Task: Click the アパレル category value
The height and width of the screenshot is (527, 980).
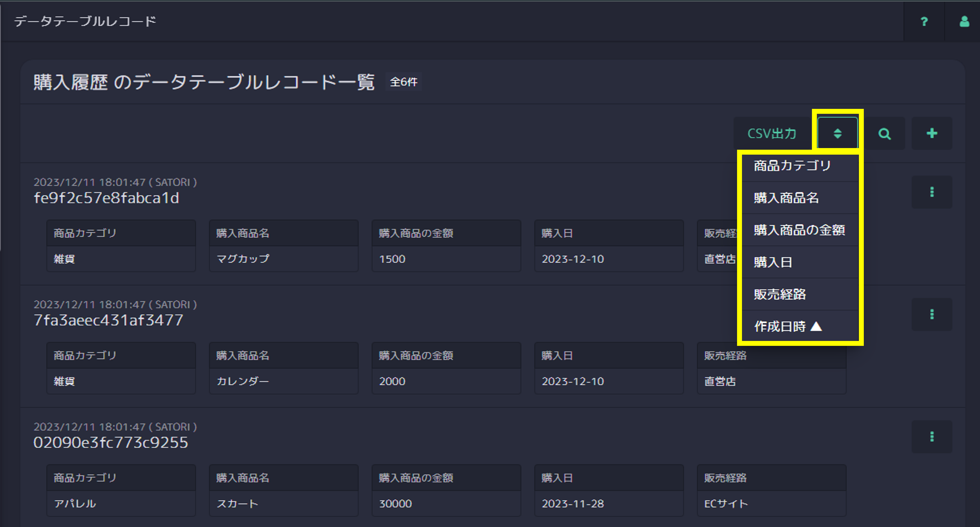Action: 75,504
